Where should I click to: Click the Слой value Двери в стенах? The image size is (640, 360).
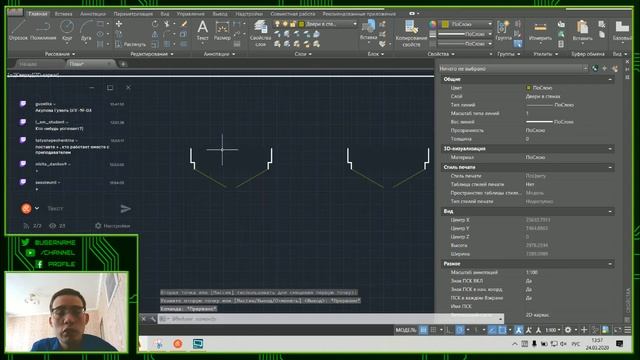pyautogui.click(x=543, y=96)
